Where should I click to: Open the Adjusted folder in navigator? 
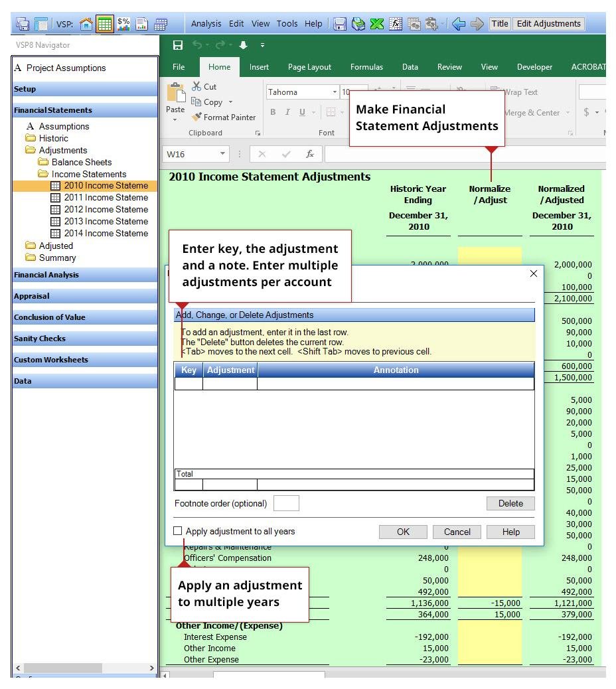pos(49,246)
